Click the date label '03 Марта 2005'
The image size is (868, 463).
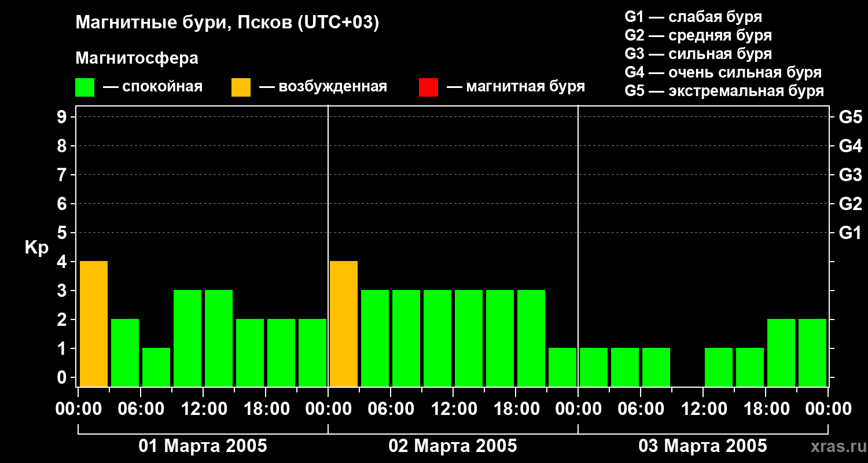click(703, 446)
